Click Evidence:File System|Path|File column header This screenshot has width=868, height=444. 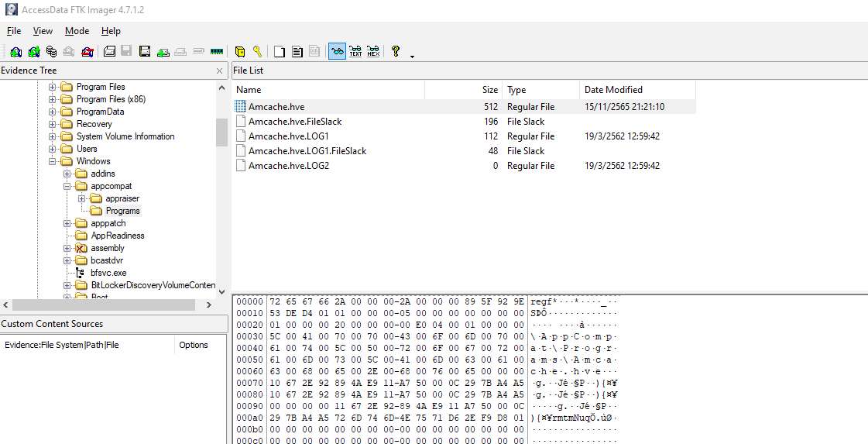[87, 345]
